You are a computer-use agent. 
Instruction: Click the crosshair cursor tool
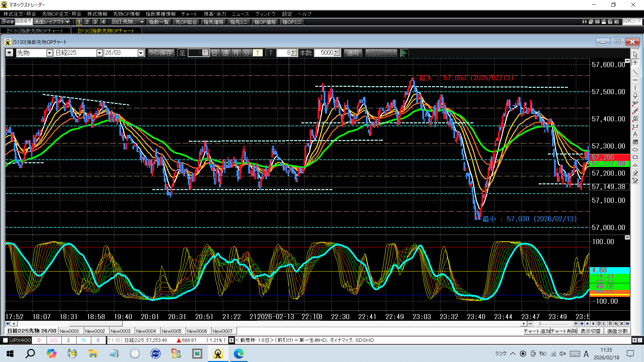click(635, 63)
